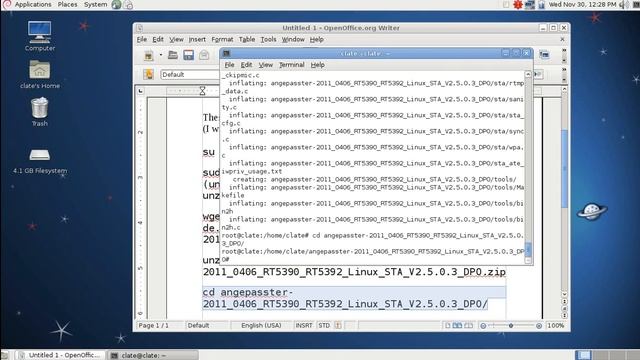Viewport: 640px width, 360px height.
Task: Click the Open file folder icon in Writer
Action: 173,55
